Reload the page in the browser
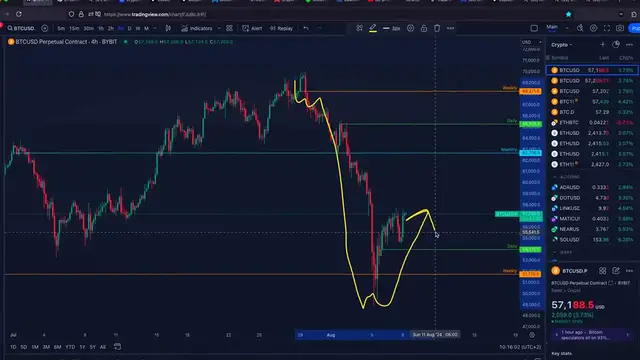The width and height of the screenshot is (640, 360). 19,14
